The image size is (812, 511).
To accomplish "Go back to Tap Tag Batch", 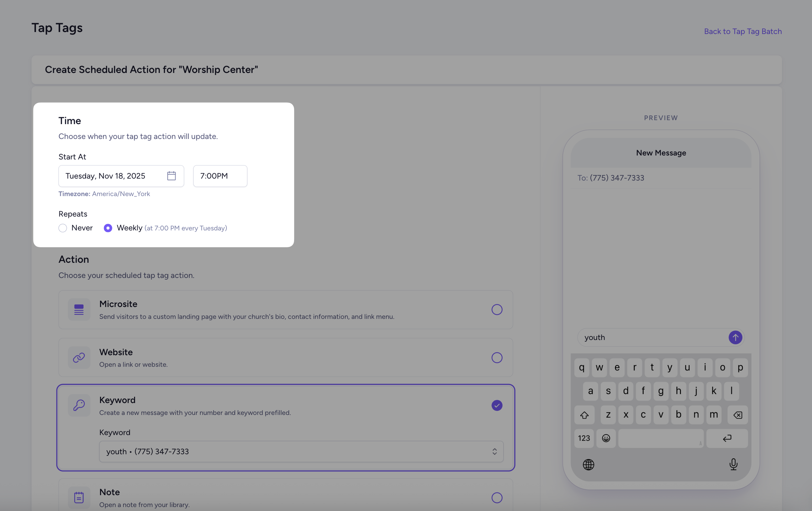I will coord(743,31).
